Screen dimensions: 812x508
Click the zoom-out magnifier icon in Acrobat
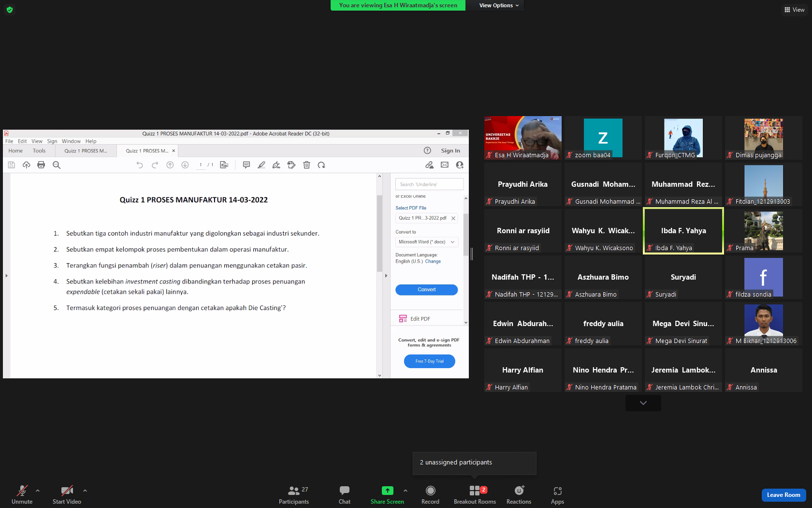click(57, 165)
